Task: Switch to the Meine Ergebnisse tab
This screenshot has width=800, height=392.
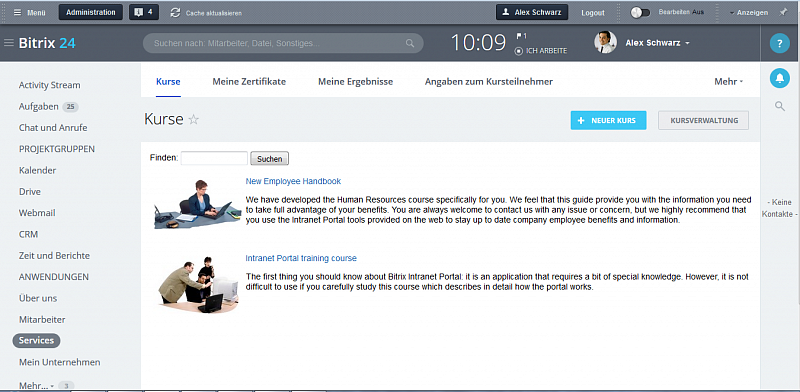Action: point(356,82)
